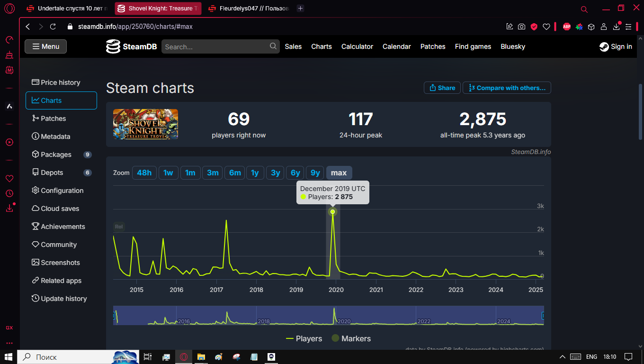Open Windows Task View

[148, 357]
